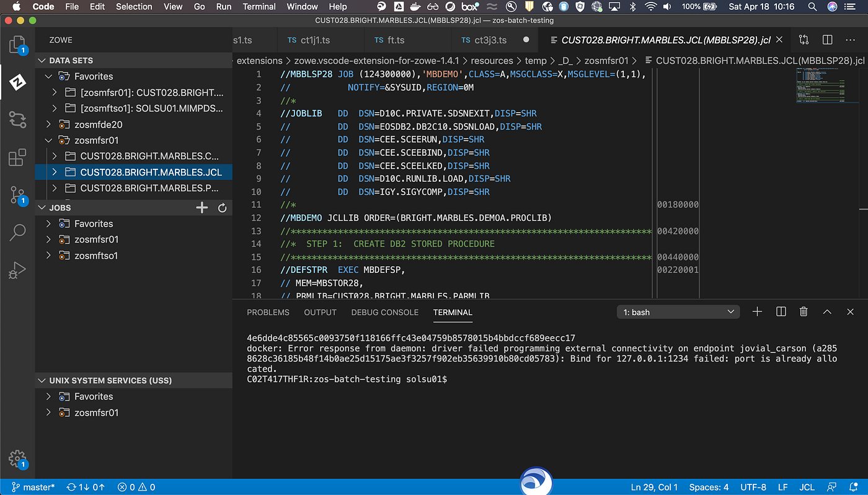Switch to the PROBLEMS panel tab
The image size is (868, 495).
tap(268, 312)
